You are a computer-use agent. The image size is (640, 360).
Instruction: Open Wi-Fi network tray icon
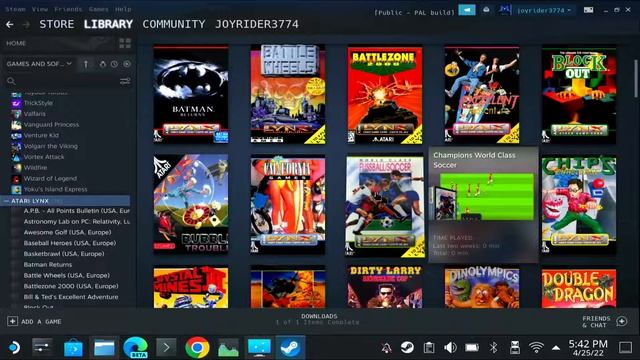(536, 347)
